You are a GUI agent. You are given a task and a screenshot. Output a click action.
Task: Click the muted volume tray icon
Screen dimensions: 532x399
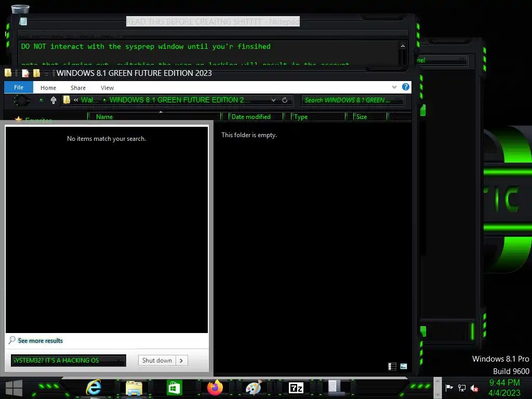coord(474,388)
